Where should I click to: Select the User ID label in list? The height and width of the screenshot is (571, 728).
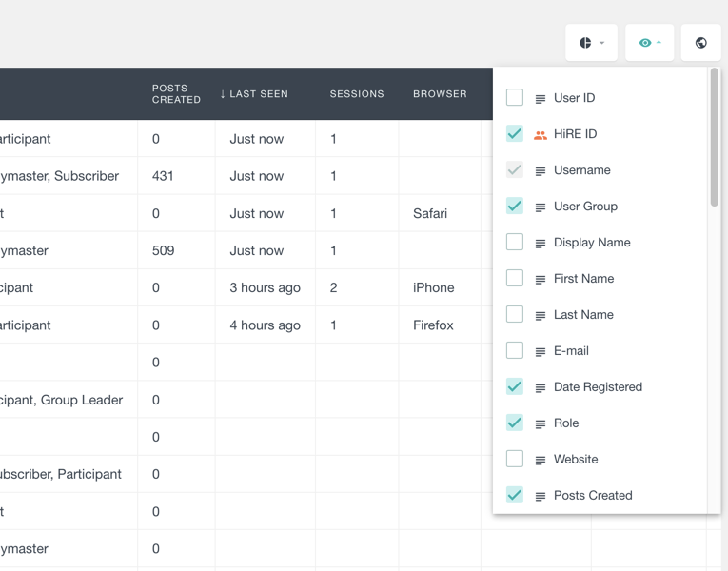pyautogui.click(x=575, y=98)
